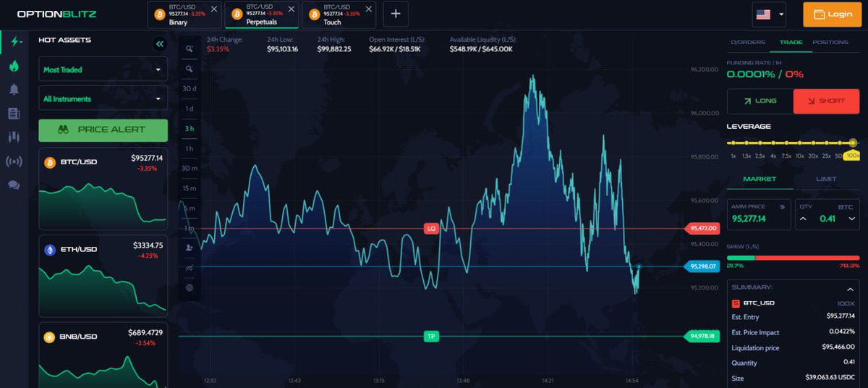Switch order type to Limit
The height and width of the screenshot is (388, 868).
point(826,179)
